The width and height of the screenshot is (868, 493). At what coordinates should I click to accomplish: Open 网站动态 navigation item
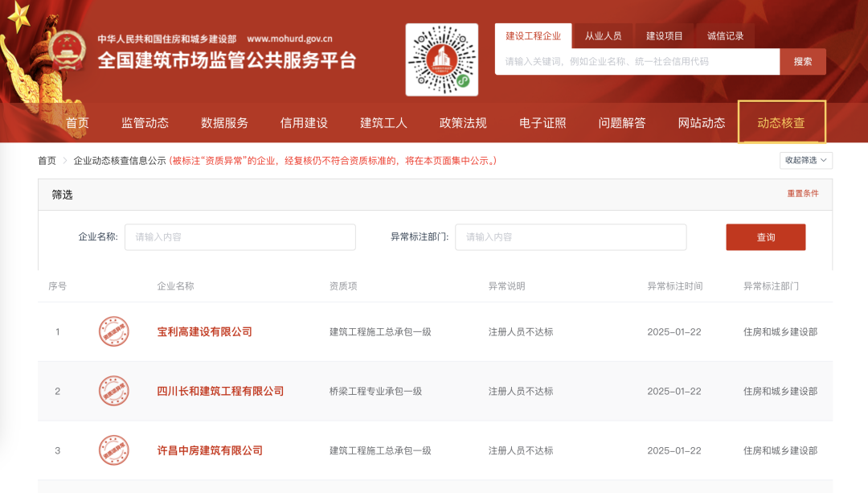pos(702,123)
